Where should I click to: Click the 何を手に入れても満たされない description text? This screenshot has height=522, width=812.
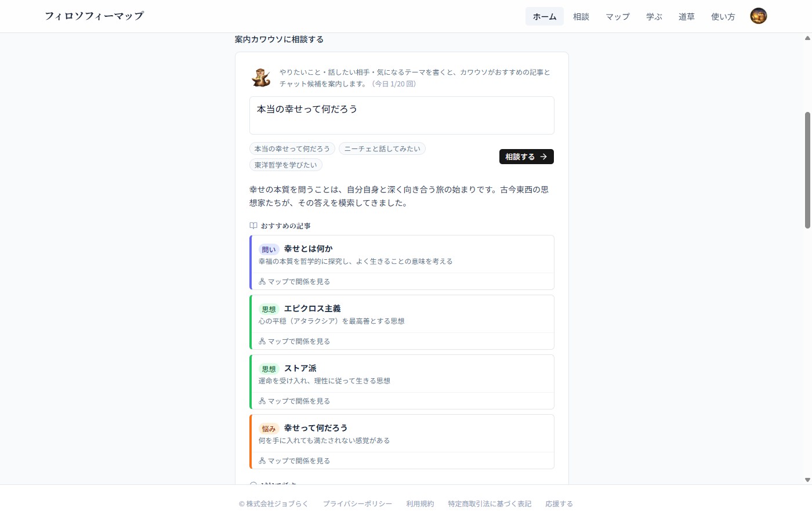pyautogui.click(x=324, y=441)
